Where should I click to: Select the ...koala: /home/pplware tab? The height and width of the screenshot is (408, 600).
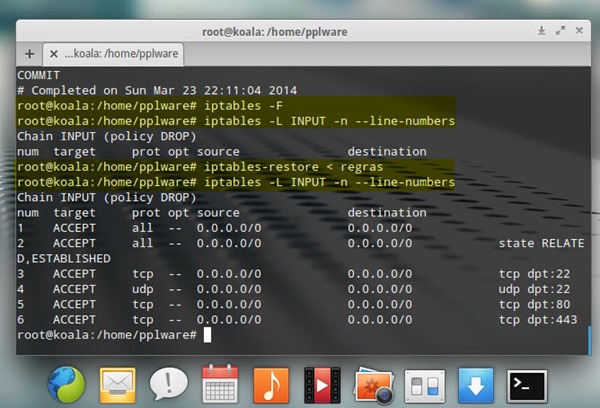113,54
